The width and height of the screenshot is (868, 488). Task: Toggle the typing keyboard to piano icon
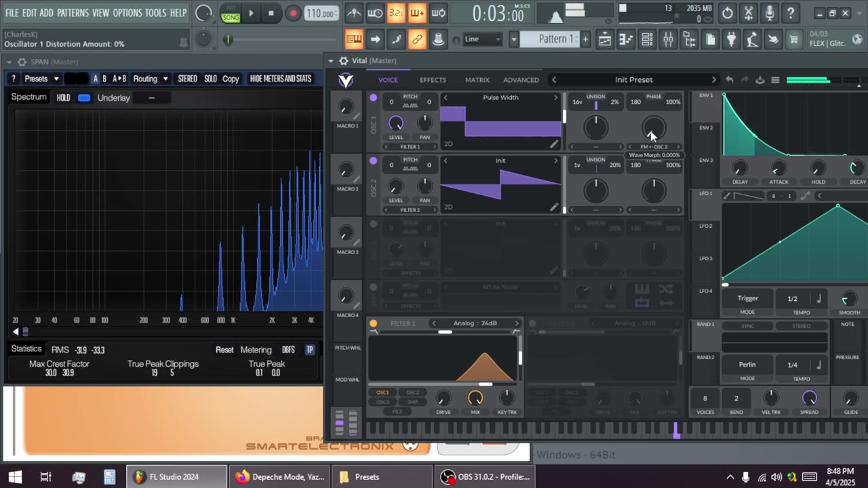click(x=354, y=39)
